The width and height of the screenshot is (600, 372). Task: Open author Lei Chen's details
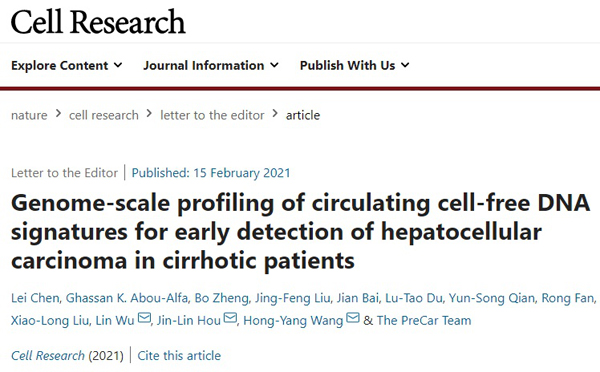coord(35,298)
